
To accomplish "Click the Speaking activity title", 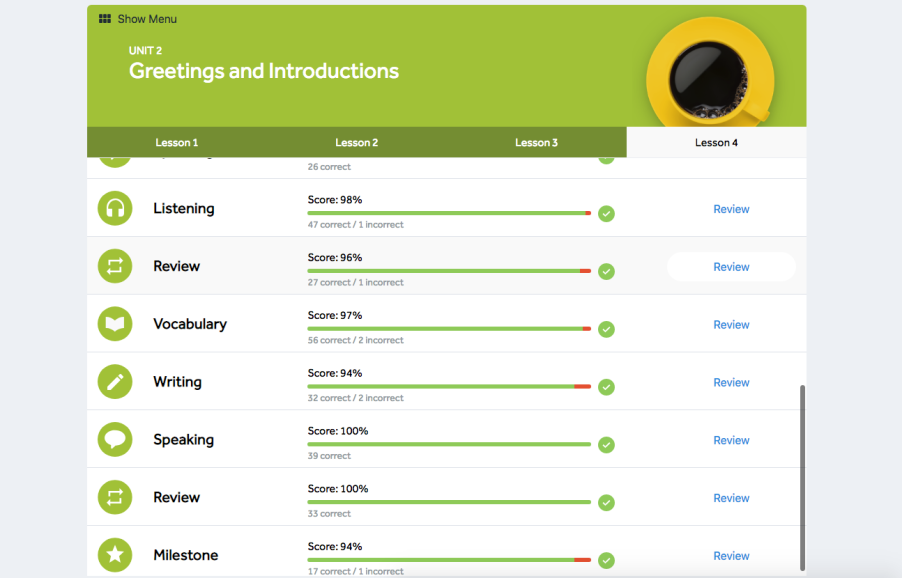I will point(184,440).
